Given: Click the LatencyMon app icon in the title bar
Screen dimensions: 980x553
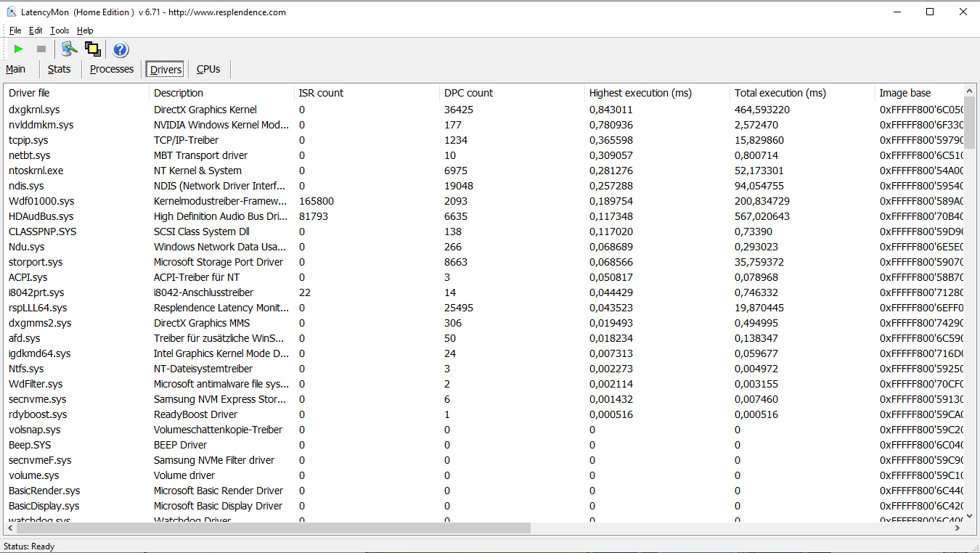Looking at the screenshot, I should (x=11, y=12).
